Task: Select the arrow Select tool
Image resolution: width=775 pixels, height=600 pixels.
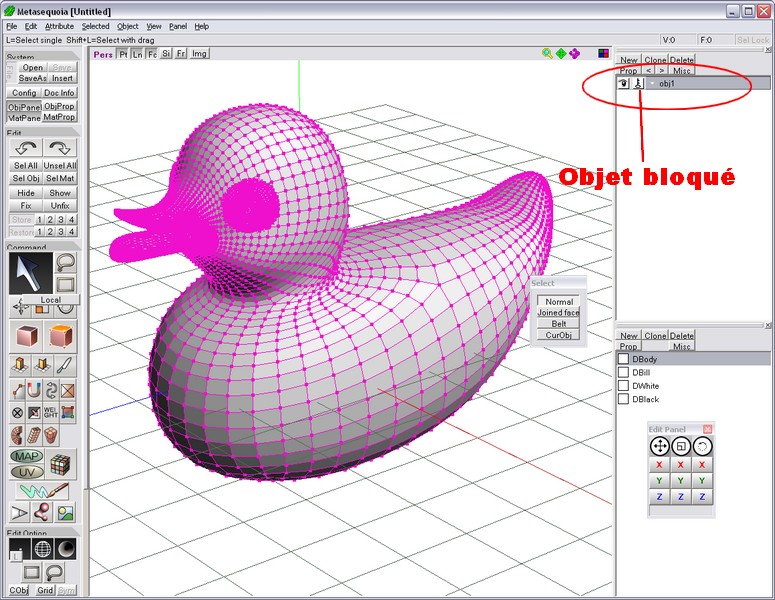Action: (30, 273)
